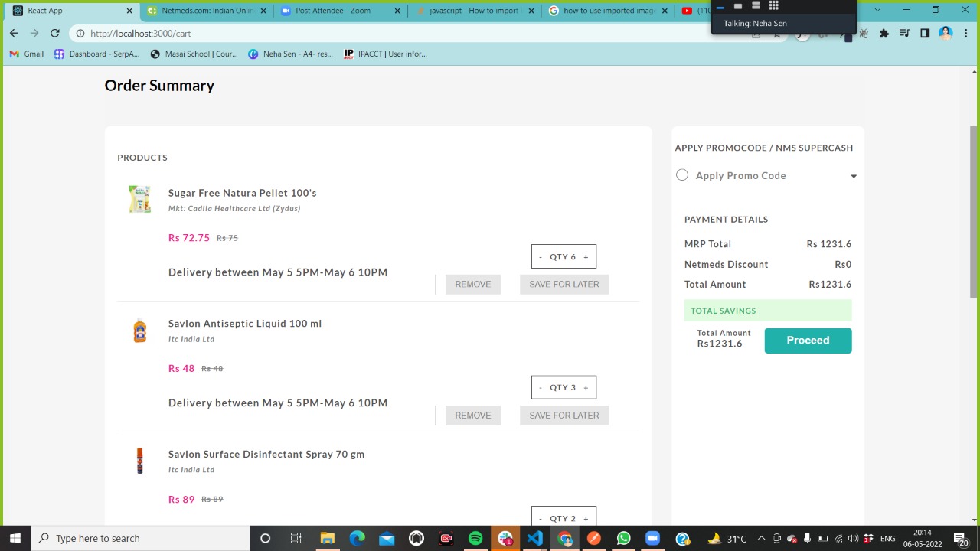
Task: Open Chrome extensions puzzle icon
Action: click(884, 34)
